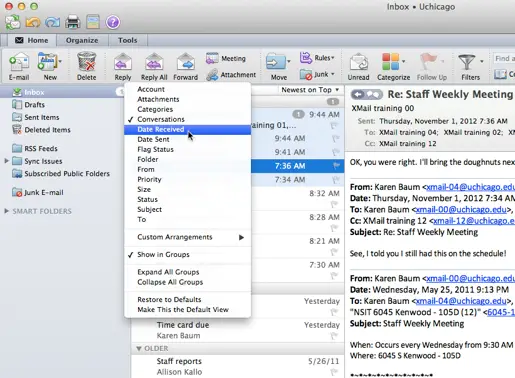This screenshot has height=378, width=515.
Task: Select Expand All Groups
Action: point(187,272)
